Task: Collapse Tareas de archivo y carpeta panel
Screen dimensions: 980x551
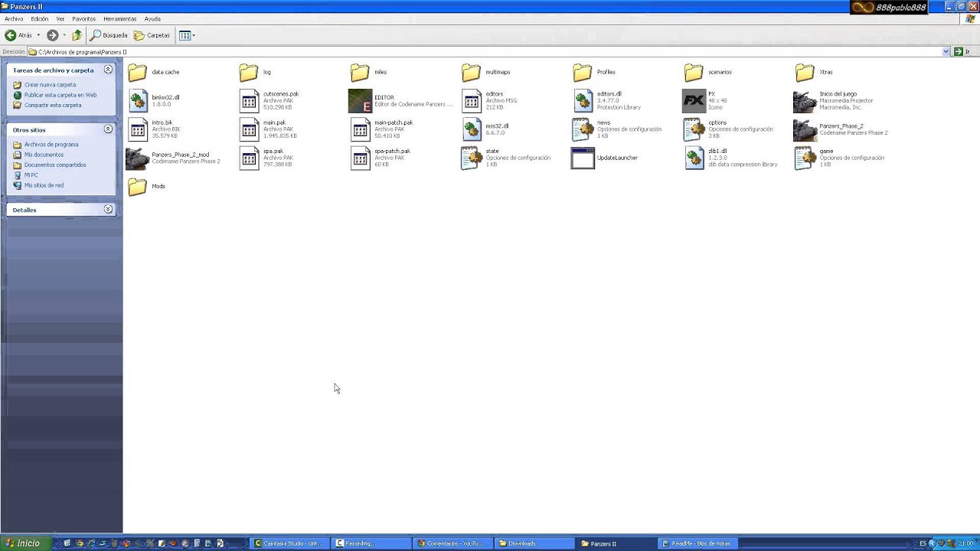Action: click(x=108, y=70)
